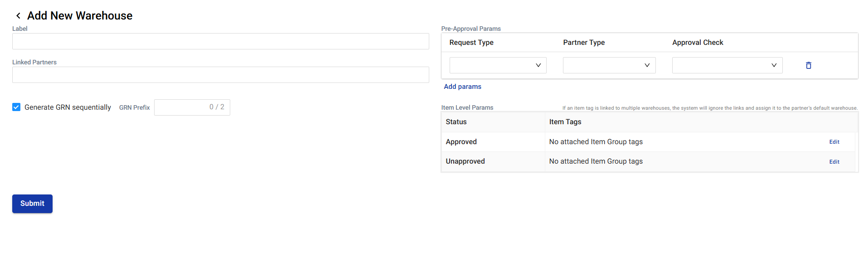Toggle the Generate GRN sequentially checkbox
The height and width of the screenshot is (267, 868).
pyautogui.click(x=16, y=107)
